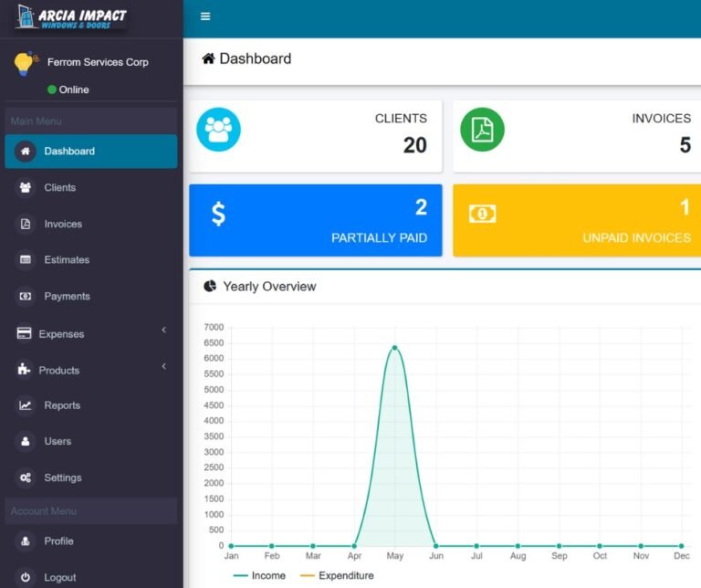The image size is (701, 588).
Task: Click the Estimates icon in sidebar
Action: (26, 260)
